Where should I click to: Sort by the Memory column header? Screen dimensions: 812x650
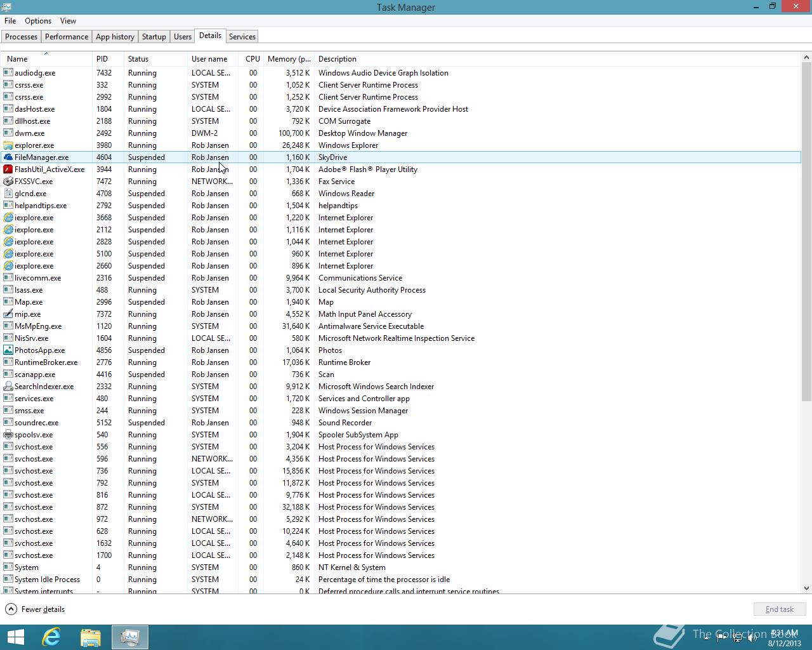[289, 58]
